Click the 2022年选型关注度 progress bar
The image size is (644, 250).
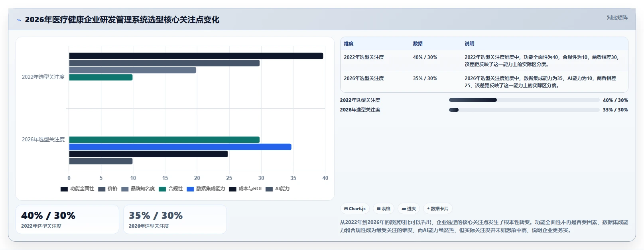pyautogui.click(x=524, y=100)
